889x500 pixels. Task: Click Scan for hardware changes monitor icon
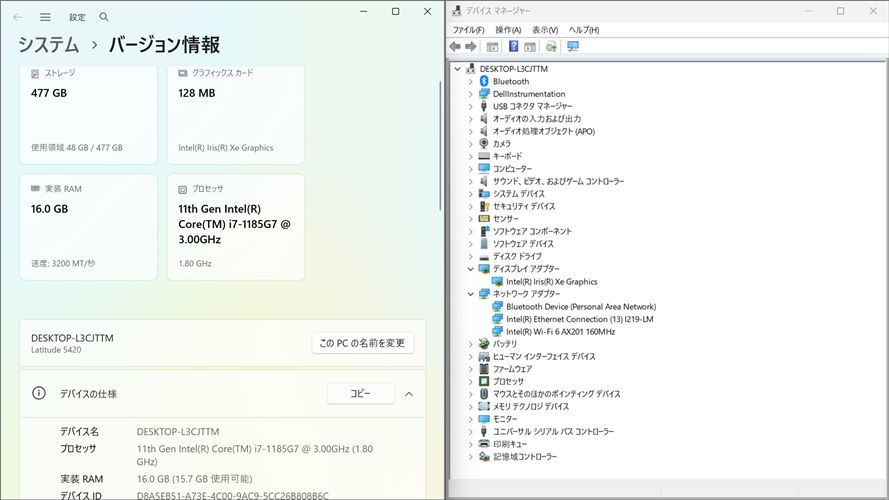click(573, 46)
